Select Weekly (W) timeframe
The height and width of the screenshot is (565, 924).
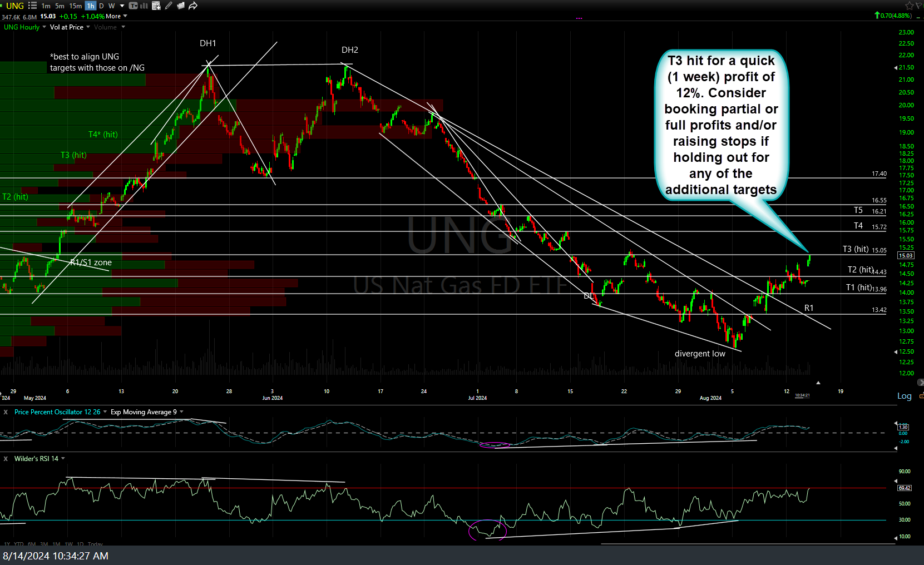(x=111, y=6)
